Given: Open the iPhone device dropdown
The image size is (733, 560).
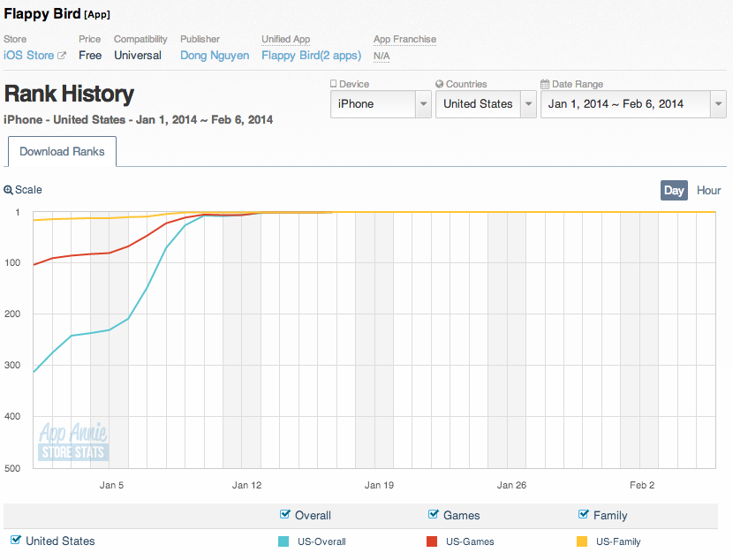Looking at the screenshot, I should pyautogui.click(x=381, y=104).
